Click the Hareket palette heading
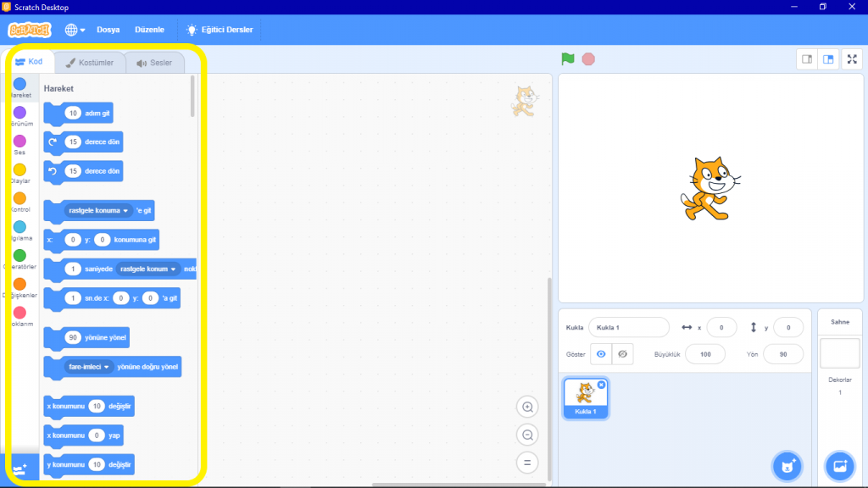Image resolution: width=868 pixels, height=488 pixels. (58, 88)
